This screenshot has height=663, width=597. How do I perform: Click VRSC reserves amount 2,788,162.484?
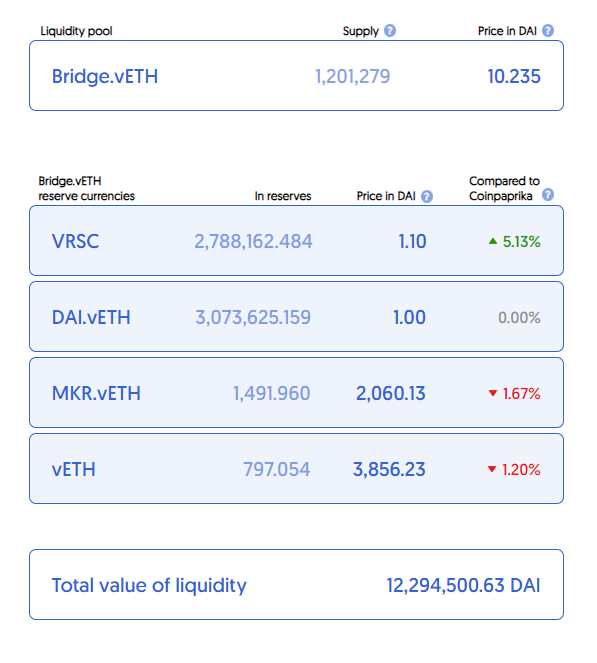(x=253, y=241)
